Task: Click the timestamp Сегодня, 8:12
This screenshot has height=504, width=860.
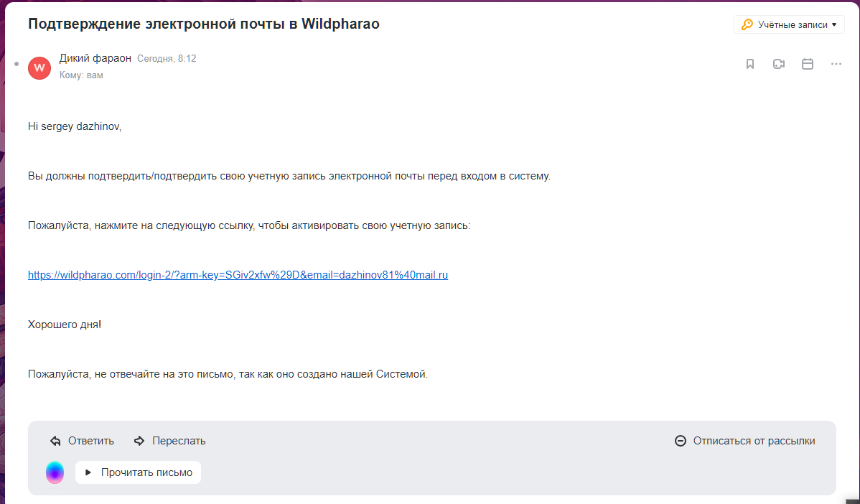Action: [167, 58]
